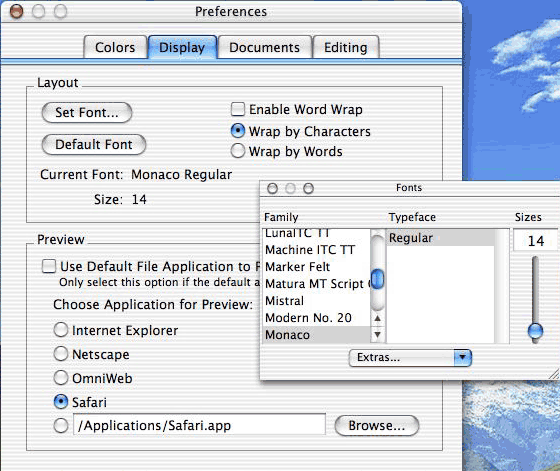Select the custom application path radio button
Viewport: 560px width, 471px height.
tap(61, 426)
